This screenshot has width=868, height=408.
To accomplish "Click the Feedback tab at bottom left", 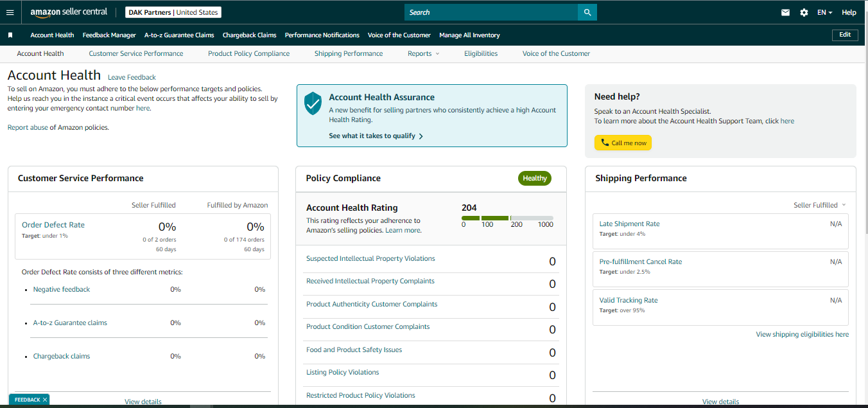I will tap(28, 400).
